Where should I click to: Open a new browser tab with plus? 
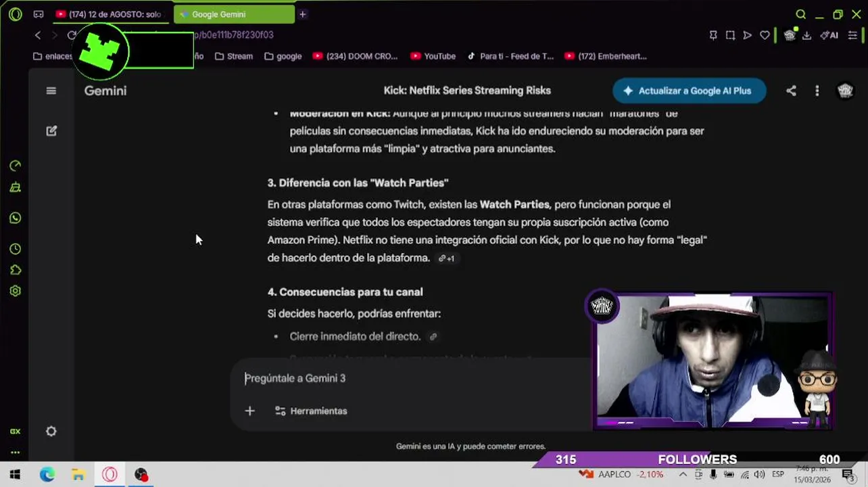click(303, 14)
